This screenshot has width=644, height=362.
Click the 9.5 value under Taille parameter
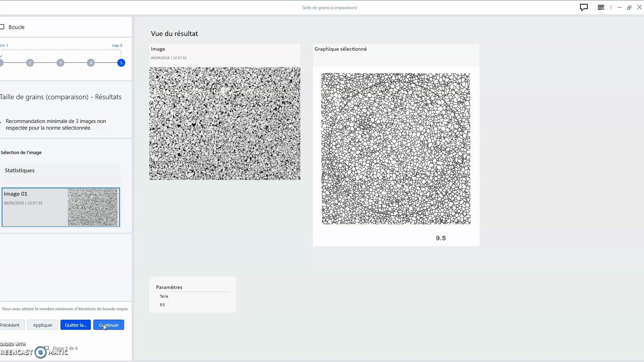coord(162,305)
